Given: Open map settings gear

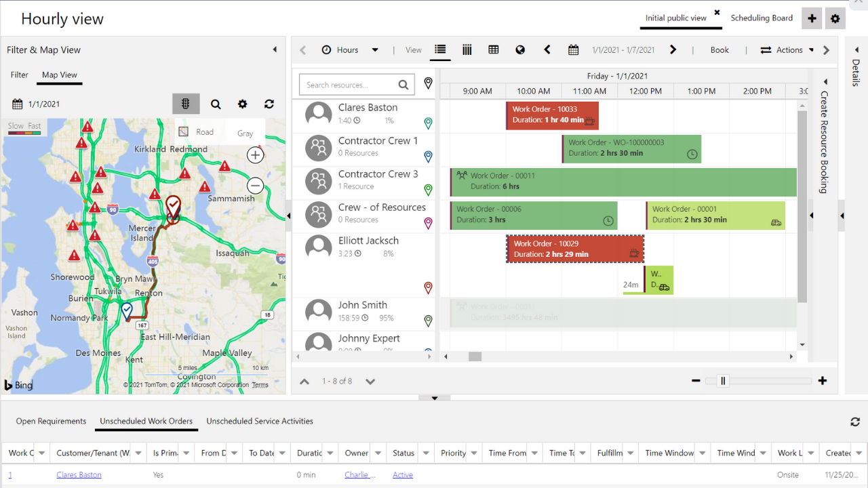Looking at the screenshot, I should click(x=242, y=104).
